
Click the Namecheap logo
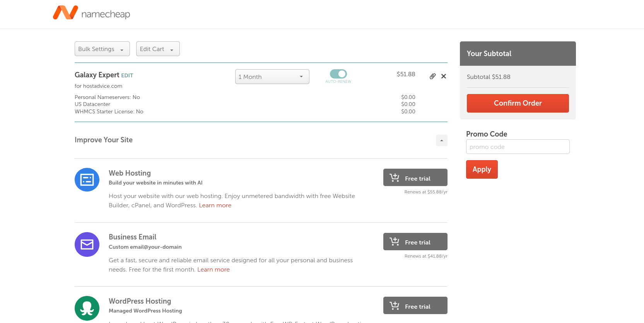[92, 13]
